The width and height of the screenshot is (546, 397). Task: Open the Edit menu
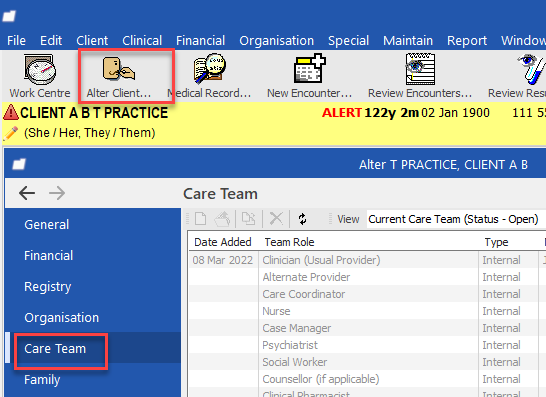pyautogui.click(x=51, y=41)
